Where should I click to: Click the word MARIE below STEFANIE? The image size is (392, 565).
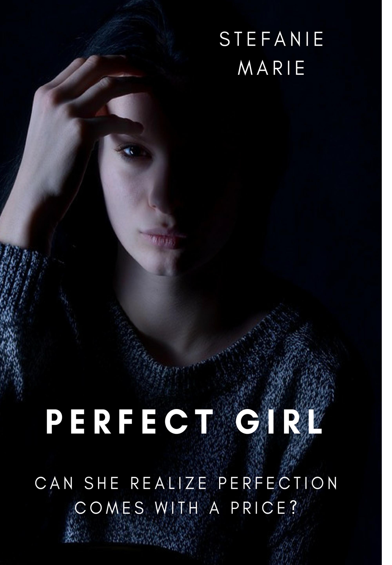(x=271, y=68)
